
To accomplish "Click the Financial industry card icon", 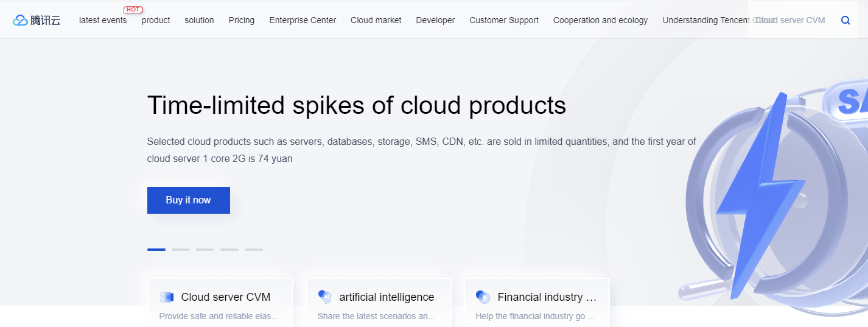I will pyautogui.click(x=483, y=297).
